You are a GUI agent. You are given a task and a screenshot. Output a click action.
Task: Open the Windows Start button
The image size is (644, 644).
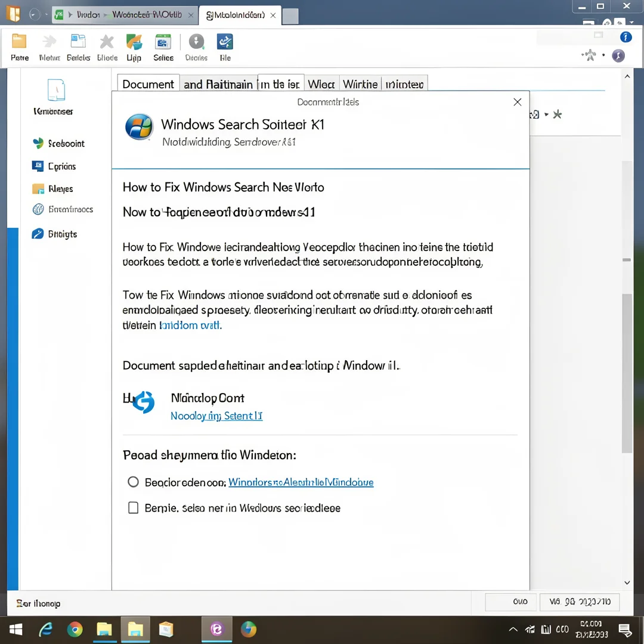tap(16, 629)
